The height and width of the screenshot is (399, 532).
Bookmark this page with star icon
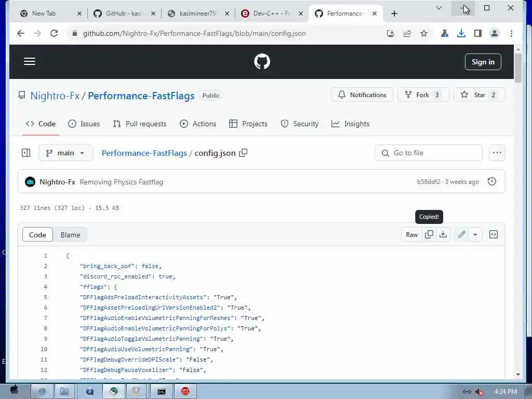point(424,33)
